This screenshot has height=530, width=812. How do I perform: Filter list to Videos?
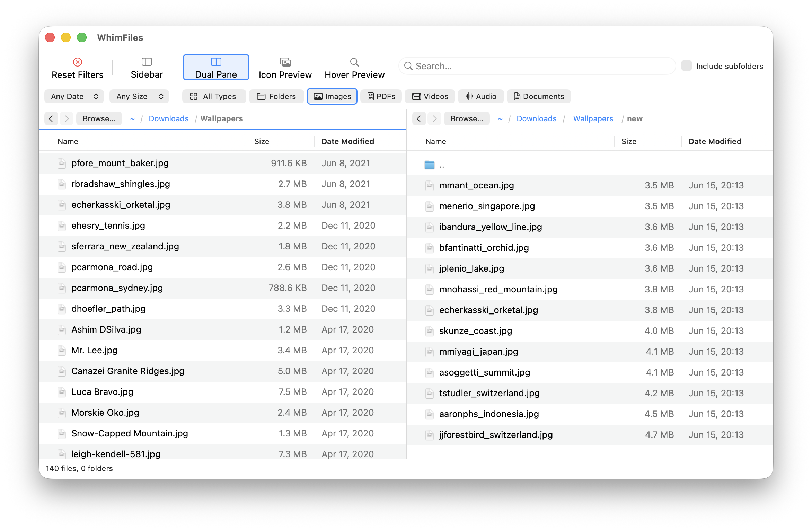point(430,96)
